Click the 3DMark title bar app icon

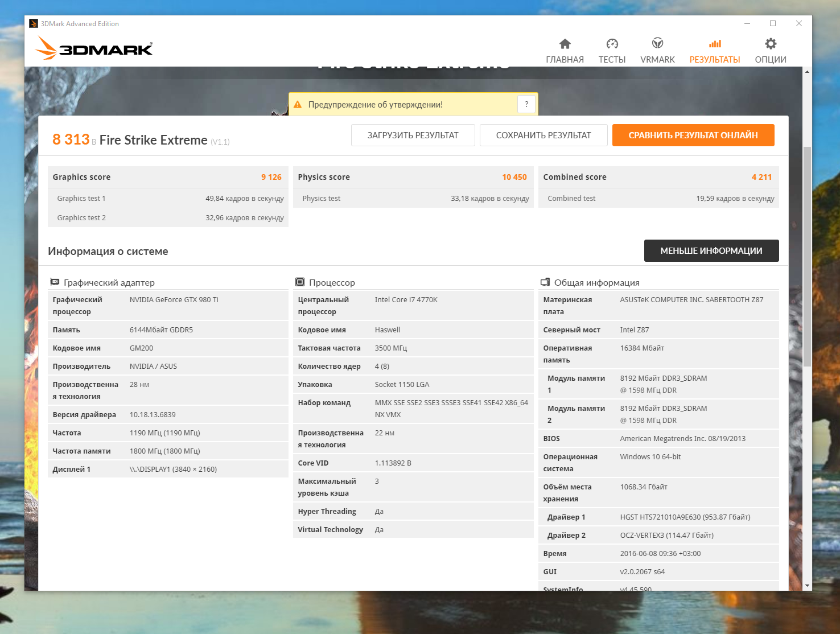[34, 24]
